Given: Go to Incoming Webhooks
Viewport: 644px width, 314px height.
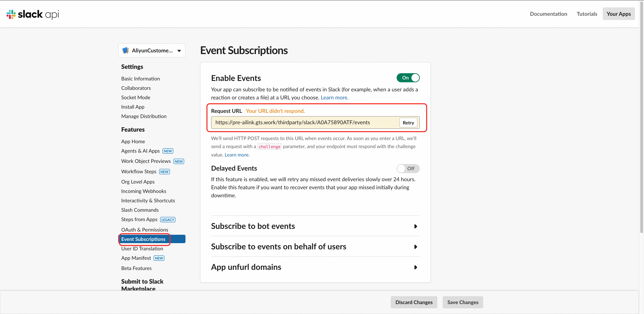Looking at the screenshot, I should 144,191.
